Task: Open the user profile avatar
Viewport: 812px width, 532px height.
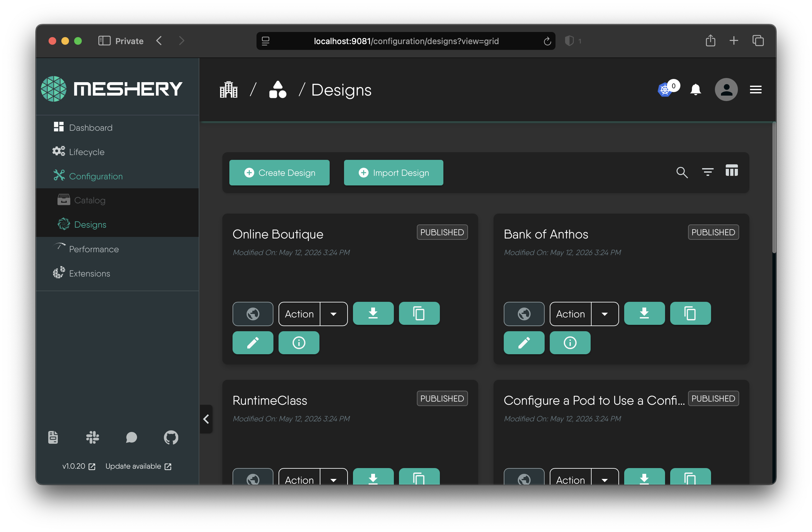Action: pyautogui.click(x=726, y=90)
